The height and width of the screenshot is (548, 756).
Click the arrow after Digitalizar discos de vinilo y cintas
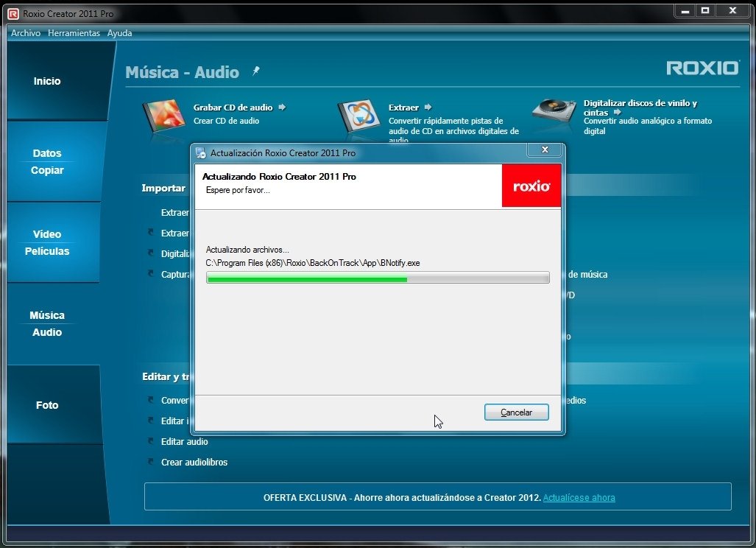tap(617, 113)
